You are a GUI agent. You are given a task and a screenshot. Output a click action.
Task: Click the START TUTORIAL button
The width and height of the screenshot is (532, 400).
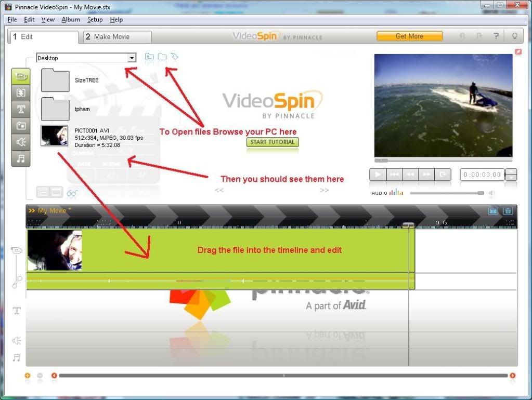click(273, 142)
